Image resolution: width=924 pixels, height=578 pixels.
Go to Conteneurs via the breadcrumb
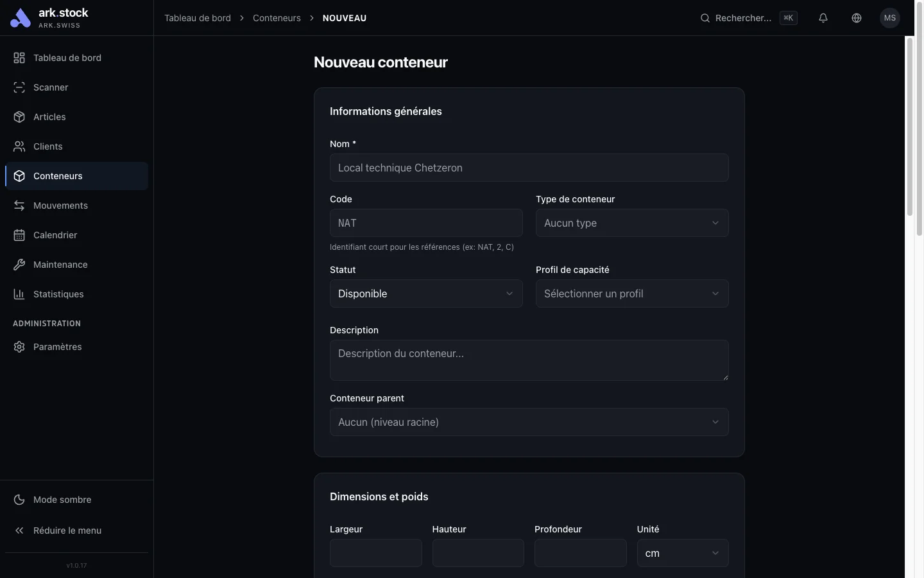[x=277, y=18]
